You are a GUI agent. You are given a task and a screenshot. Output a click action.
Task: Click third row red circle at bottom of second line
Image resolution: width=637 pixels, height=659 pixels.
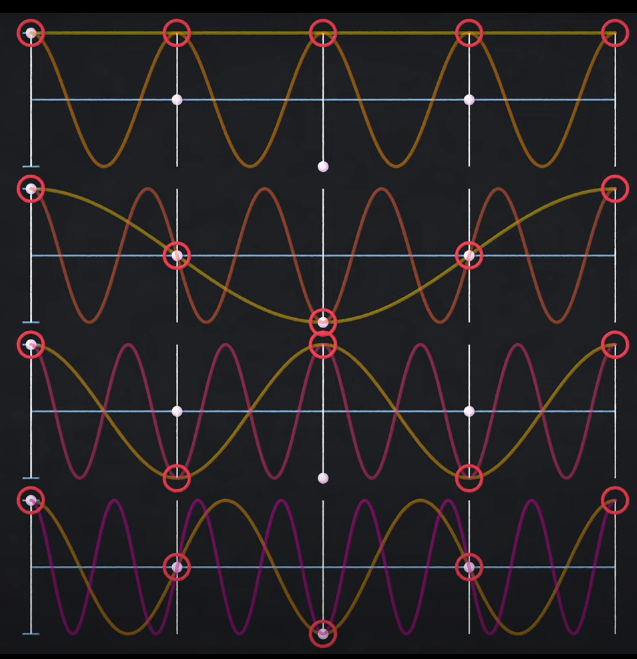[x=177, y=477]
